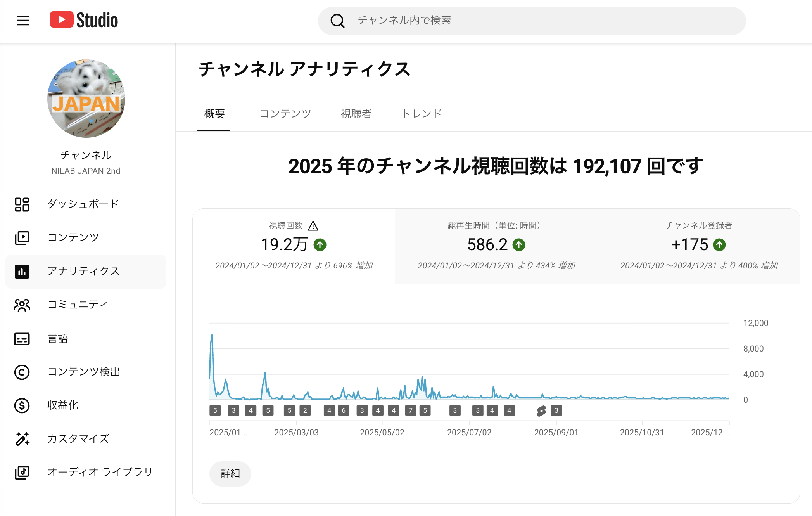Click the 詳細 button below chart
Image resolution: width=812 pixels, height=516 pixels.
point(230,473)
